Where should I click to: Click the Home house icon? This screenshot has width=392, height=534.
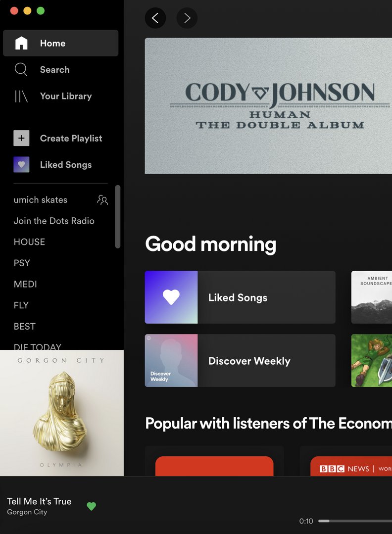click(x=21, y=43)
